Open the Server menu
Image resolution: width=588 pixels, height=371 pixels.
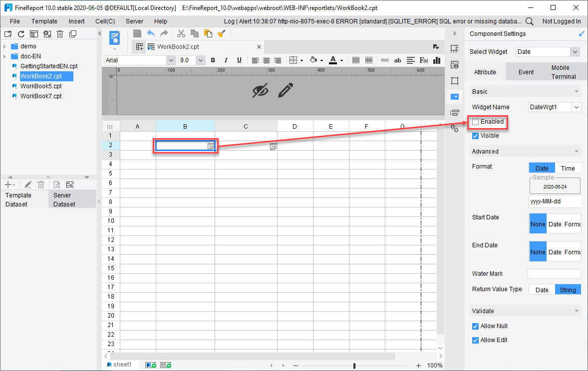click(x=134, y=21)
